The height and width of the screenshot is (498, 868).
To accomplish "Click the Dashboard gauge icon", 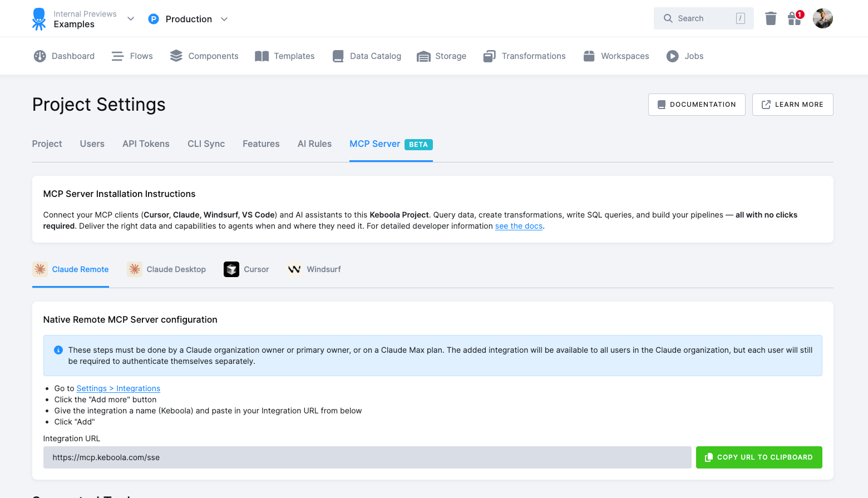I will point(40,56).
